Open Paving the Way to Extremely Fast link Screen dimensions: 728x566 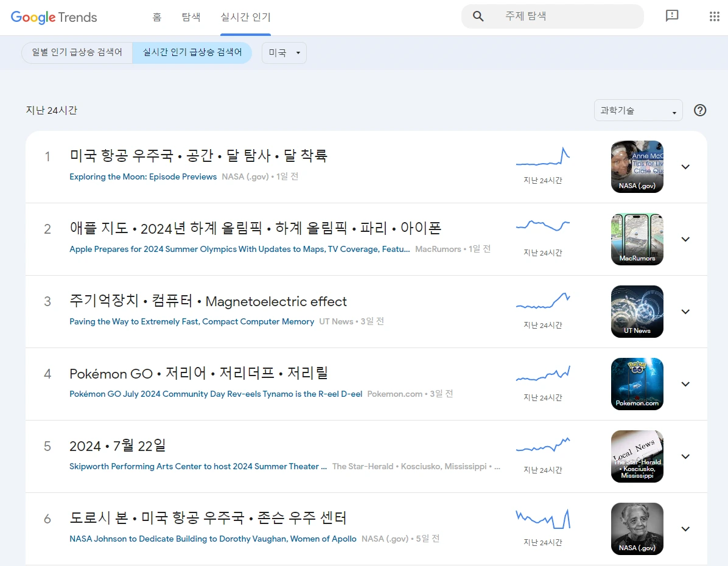[192, 321]
